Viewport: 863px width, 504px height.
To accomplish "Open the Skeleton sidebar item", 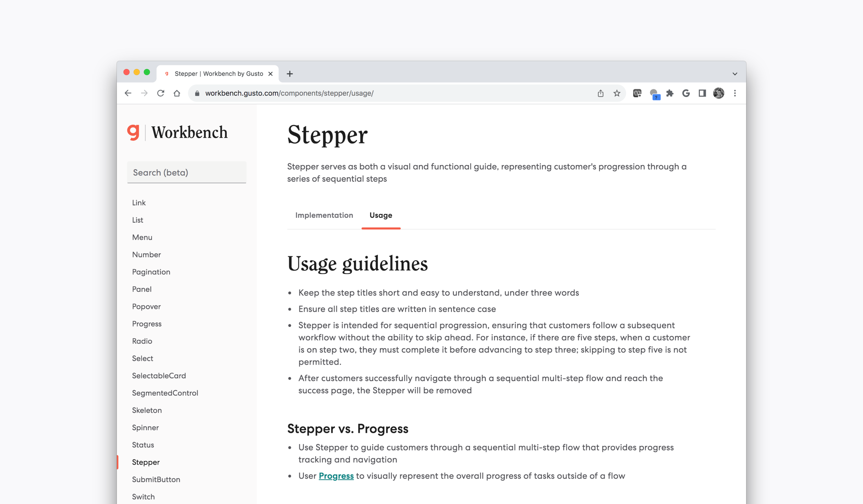I will click(x=147, y=410).
